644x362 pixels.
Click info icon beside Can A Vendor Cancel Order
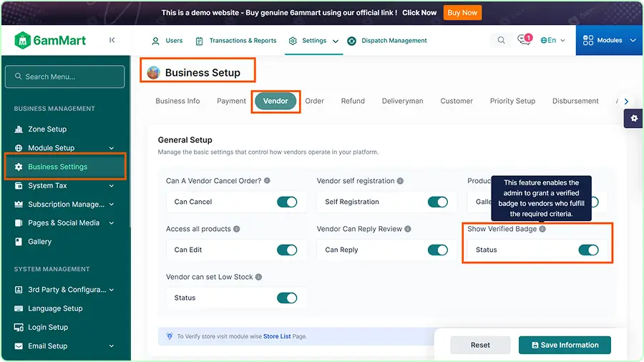(267, 180)
